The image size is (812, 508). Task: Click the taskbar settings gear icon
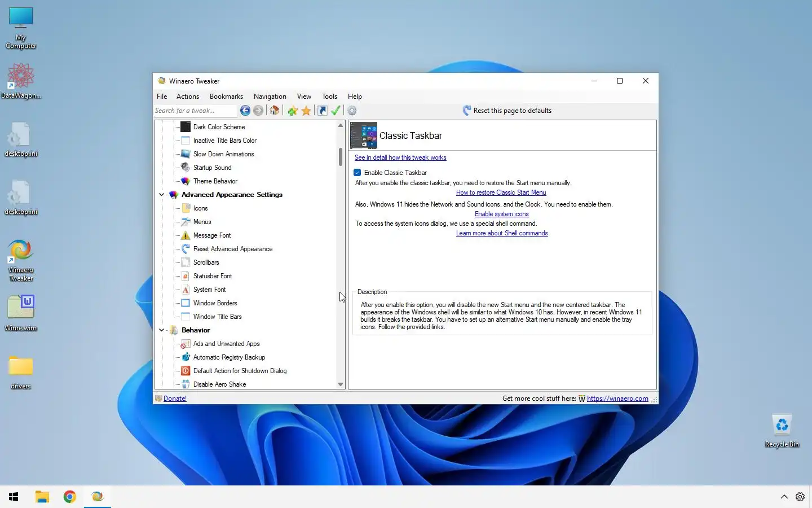tap(800, 497)
